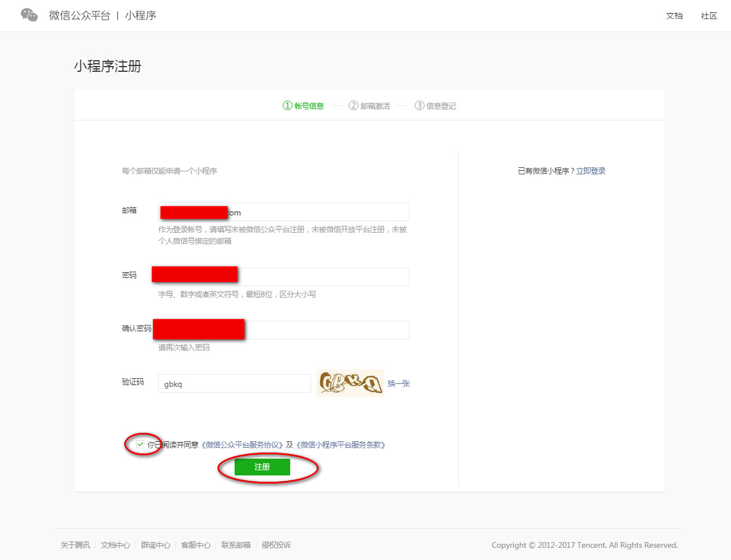The width and height of the screenshot is (731, 560).
Task: Open the 客服中心 footer link
Action: tap(195, 545)
